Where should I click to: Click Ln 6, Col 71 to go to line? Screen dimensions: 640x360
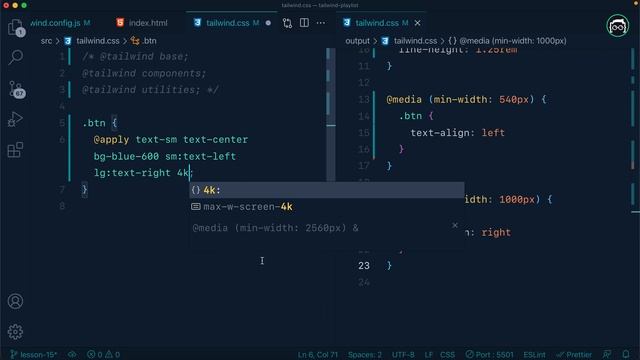(318, 354)
